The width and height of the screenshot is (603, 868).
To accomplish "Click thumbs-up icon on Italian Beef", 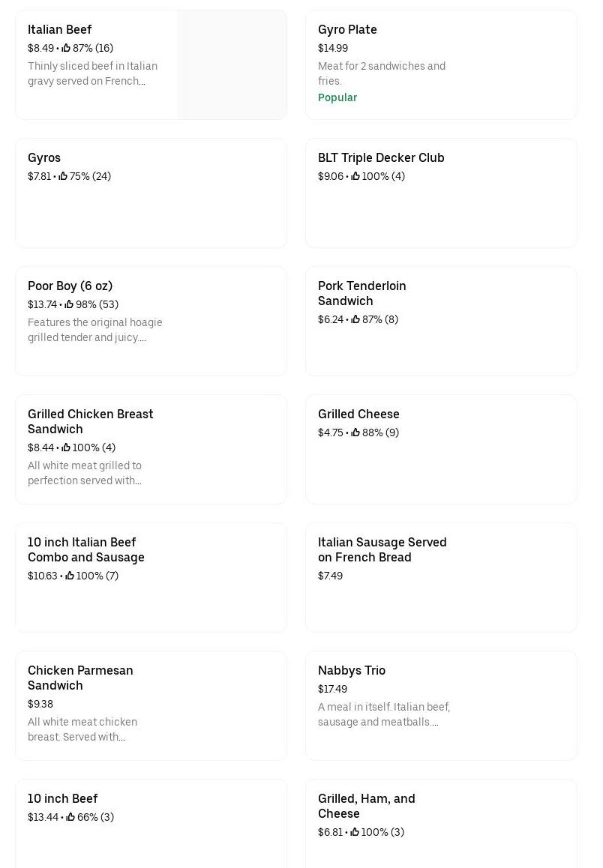I will pos(66,48).
